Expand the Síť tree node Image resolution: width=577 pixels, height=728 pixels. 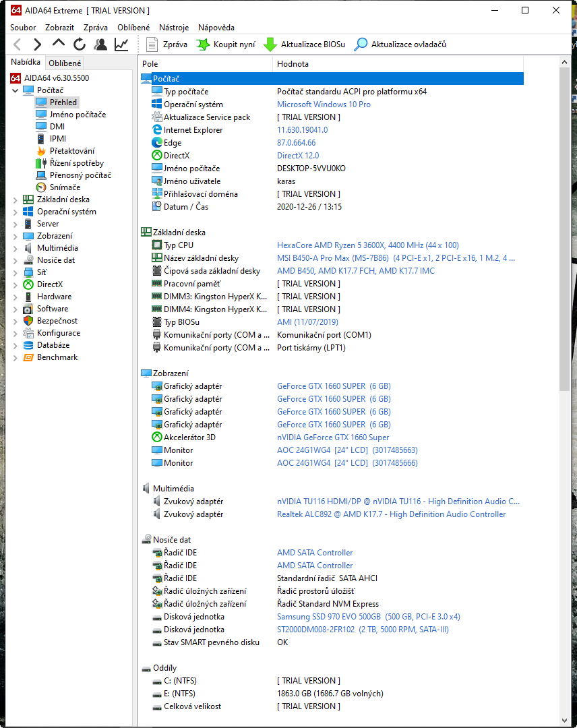pyautogui.click(x=15, y=273)
